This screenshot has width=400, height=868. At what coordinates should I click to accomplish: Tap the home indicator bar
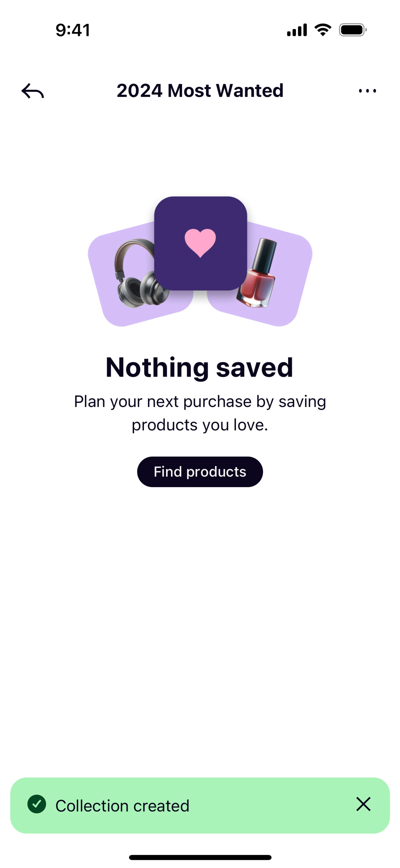click(200, 857)
